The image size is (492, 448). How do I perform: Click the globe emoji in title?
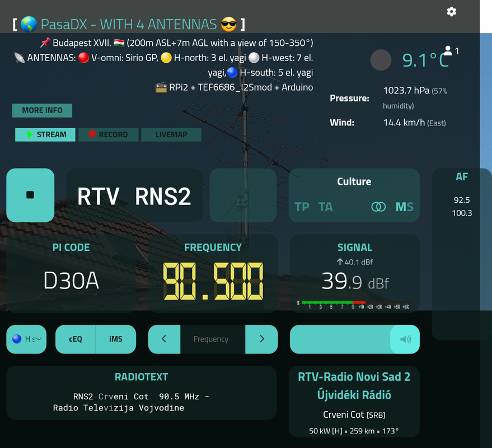29,24
